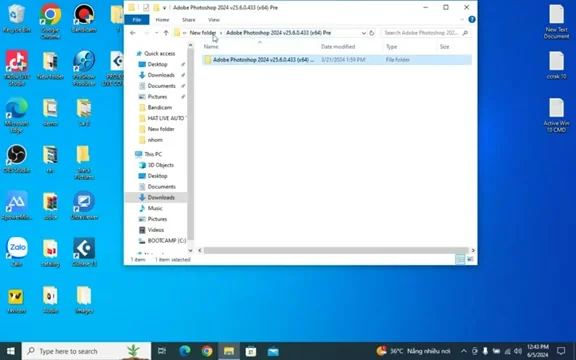Viewport: 576px width, 360px height.
Task: Open 3D Objects under This PC
Action: click(x=161, y=165)
